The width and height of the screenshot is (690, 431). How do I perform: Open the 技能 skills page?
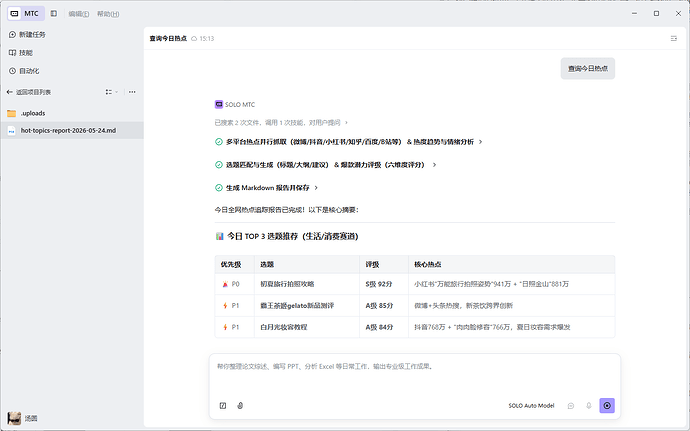[x=21, y=53]
